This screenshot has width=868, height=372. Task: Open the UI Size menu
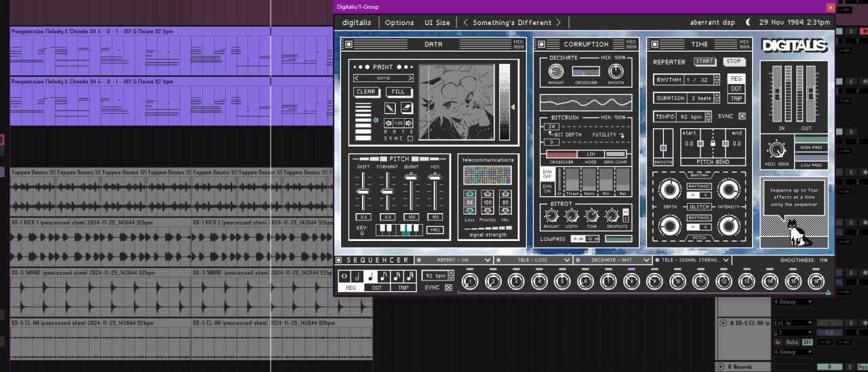[437, 22]
